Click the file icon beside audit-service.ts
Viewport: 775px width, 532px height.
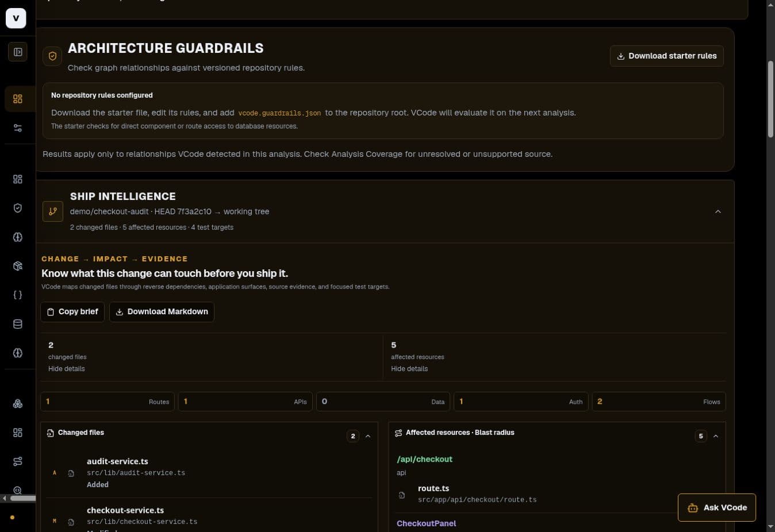[71, 473]
